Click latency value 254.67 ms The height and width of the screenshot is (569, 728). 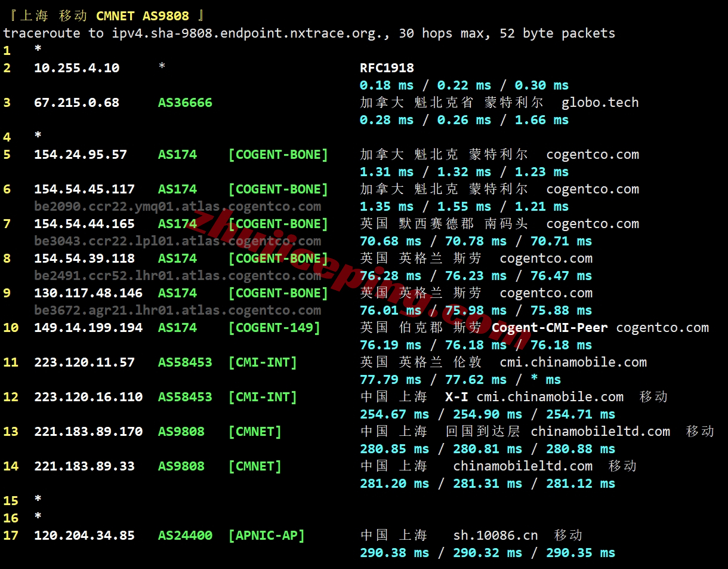click(x=394, y=414)
